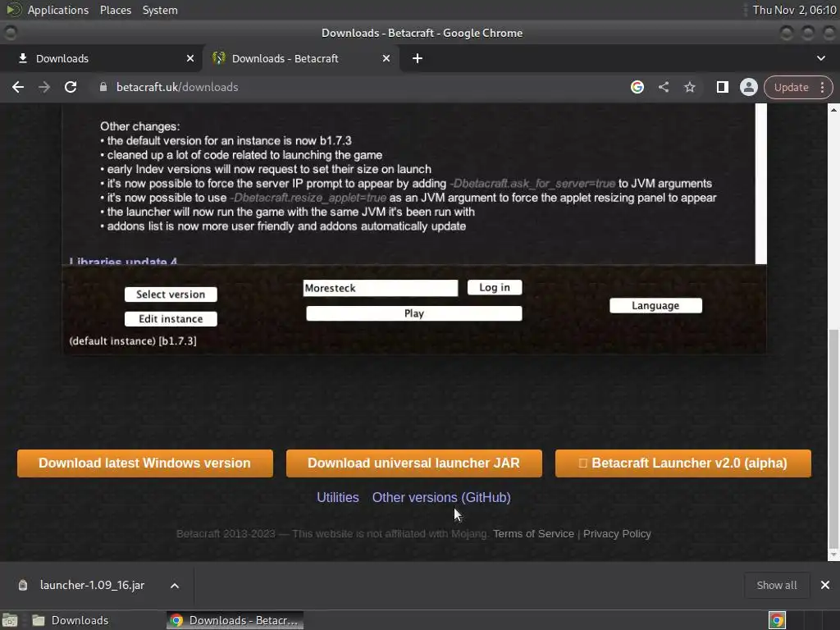The width and height of the screenshot is (840, 630).
Task: Reload the Betacraft downloads page
Action: 71,87
